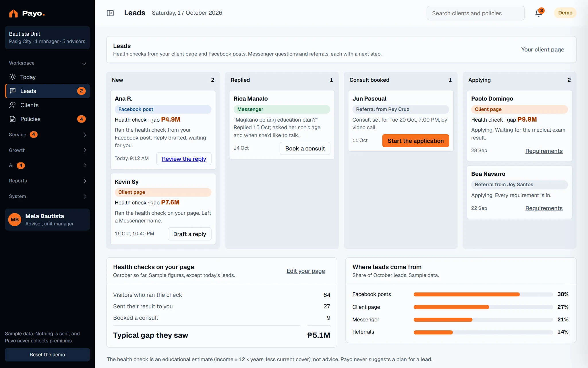Click the Referrals share bar
Screen dimensions: 588x368
[483, 332]
